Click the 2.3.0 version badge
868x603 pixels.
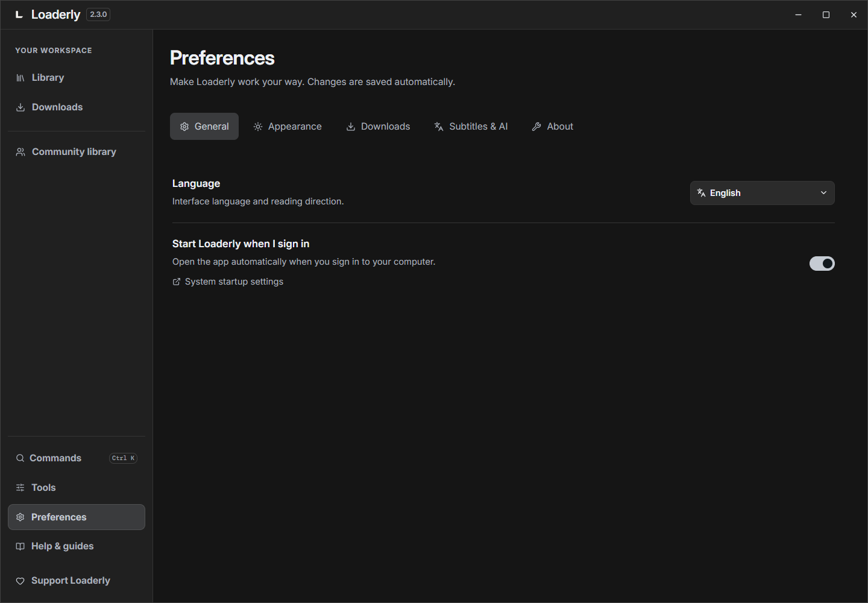[x=98, y=14]
